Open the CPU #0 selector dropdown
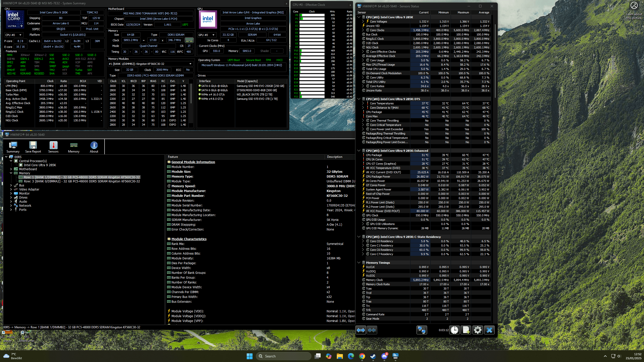Image resolution: width=644 pixels, height=362 pixels. (x=14, y=35)
